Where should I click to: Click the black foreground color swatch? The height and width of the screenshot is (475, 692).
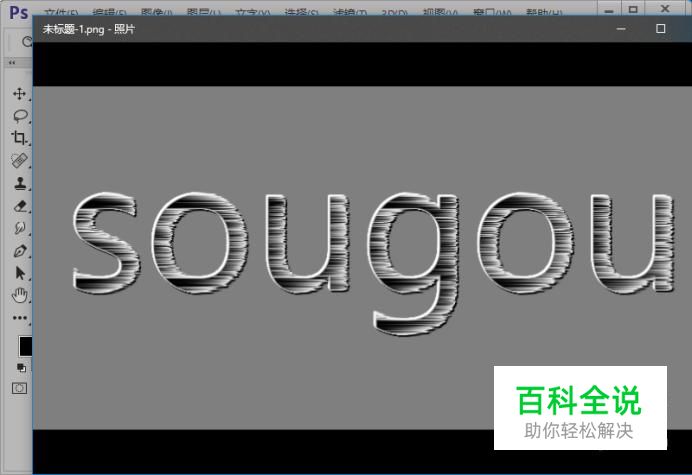pos(26,346)
